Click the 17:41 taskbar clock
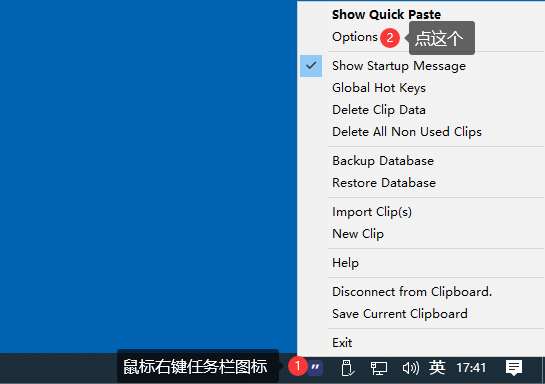The width and height of the screenshot is (545, 384). coord(471,368)
